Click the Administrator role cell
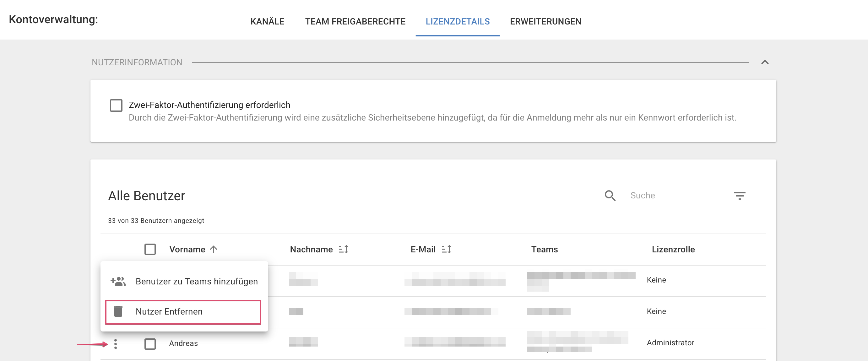The height and width of the screenshot is (361, 868). [x=670, y=343]
